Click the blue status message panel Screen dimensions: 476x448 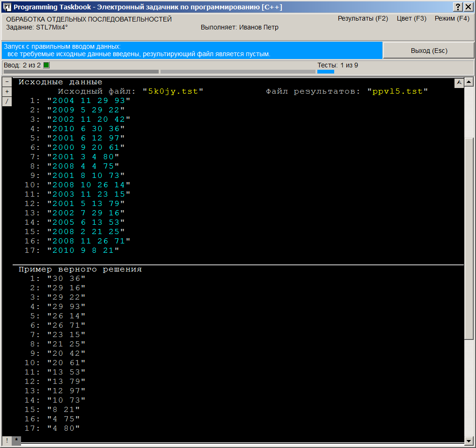coord(192,51)
